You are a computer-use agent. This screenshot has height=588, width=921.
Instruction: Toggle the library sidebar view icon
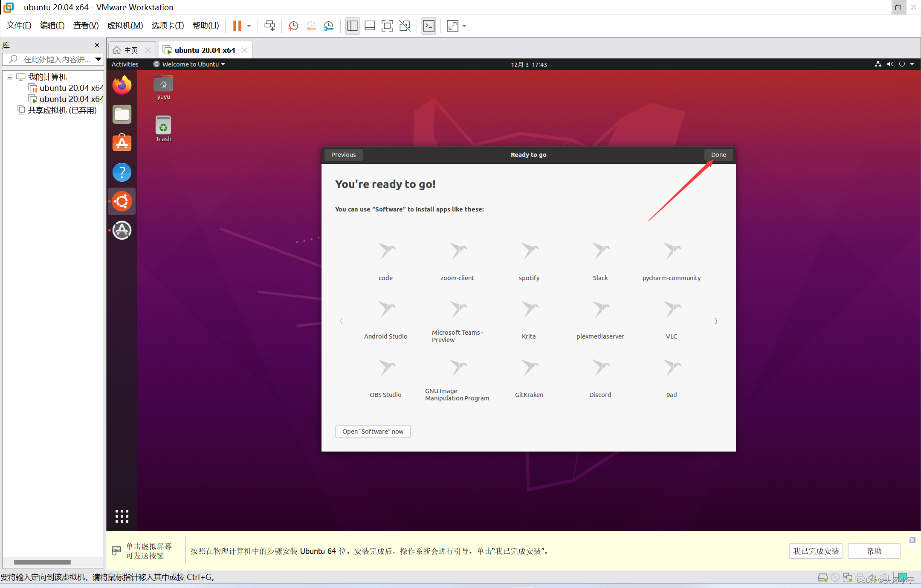coord(352,26)
